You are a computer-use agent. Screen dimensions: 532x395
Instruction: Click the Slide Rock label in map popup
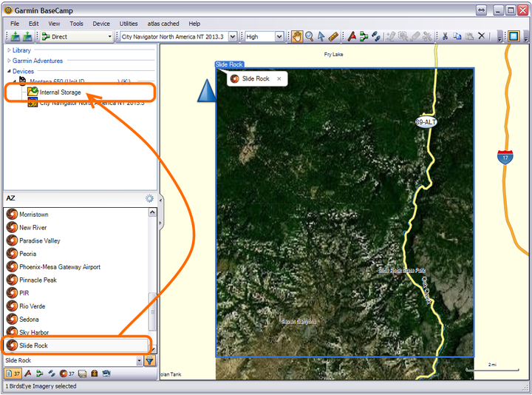pos(256,79)
